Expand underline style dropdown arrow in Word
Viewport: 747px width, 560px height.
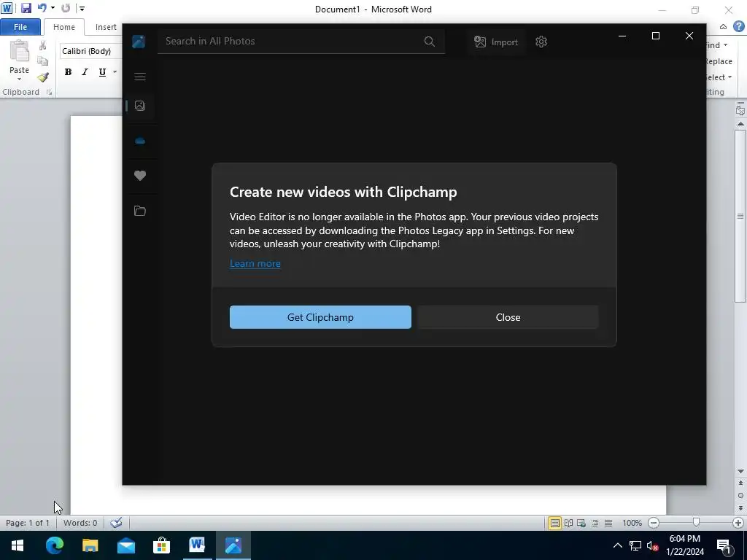coord(115,72)
